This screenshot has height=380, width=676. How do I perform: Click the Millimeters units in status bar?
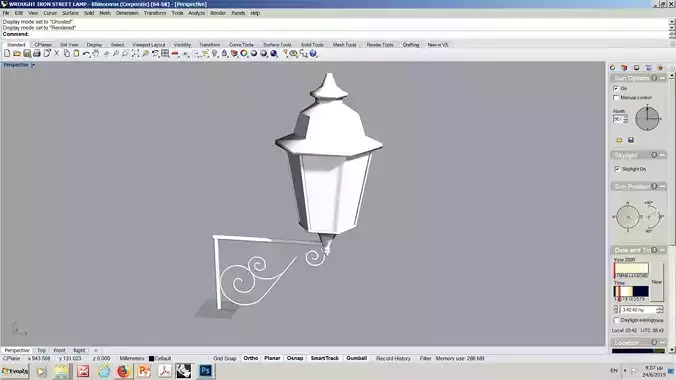(x=132, y=358)
